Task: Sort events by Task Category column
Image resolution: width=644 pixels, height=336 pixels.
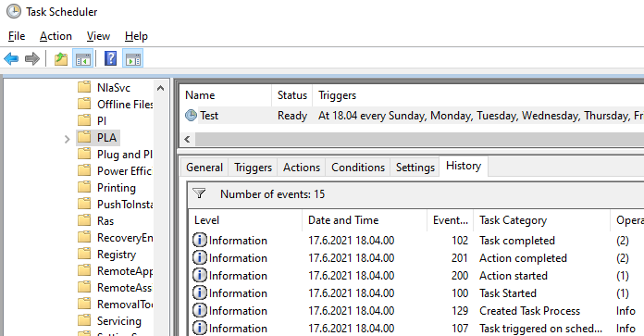Action: coord(541,220)
